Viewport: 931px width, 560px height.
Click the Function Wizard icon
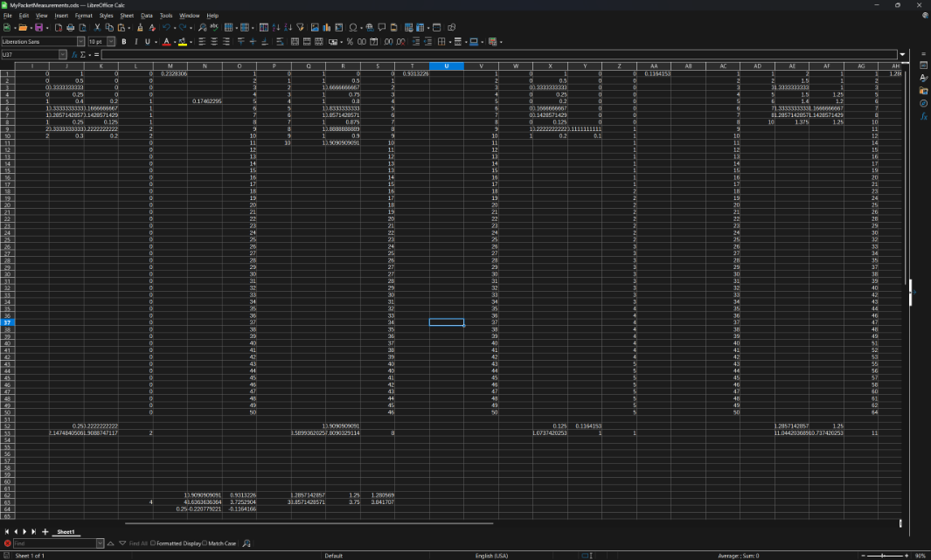(x=75, y=54)
